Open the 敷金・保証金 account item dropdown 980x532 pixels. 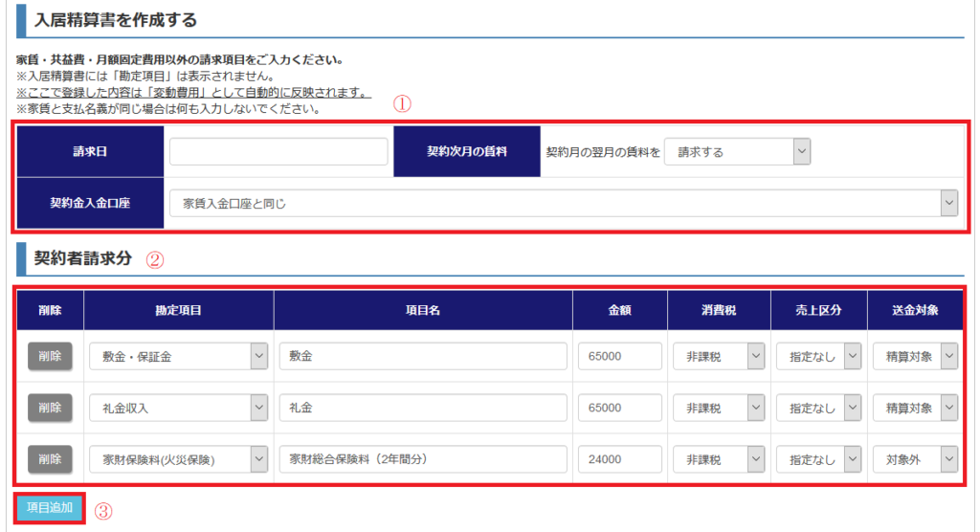pos(178,356)
